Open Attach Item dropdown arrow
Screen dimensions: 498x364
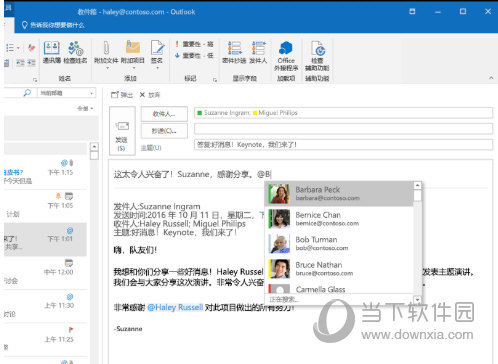click(134, 68)
